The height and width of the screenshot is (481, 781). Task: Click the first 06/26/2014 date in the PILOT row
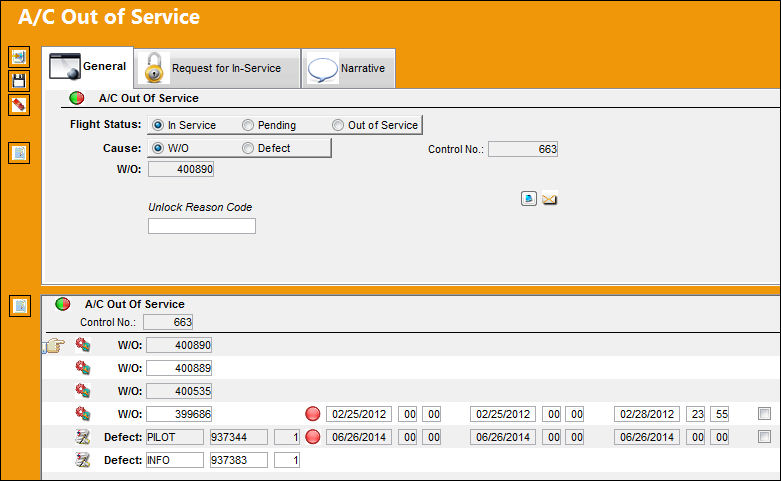(x=359, y=437)
